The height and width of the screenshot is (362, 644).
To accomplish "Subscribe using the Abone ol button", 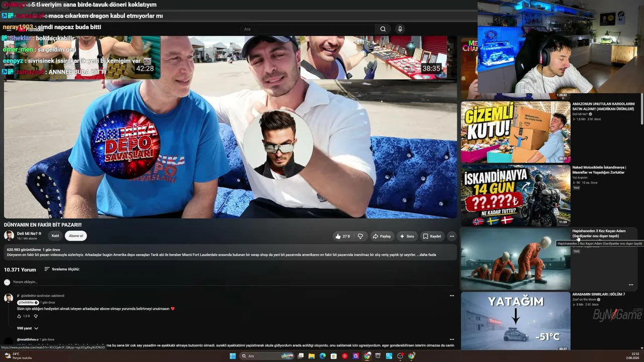I will tap(76, 236).
